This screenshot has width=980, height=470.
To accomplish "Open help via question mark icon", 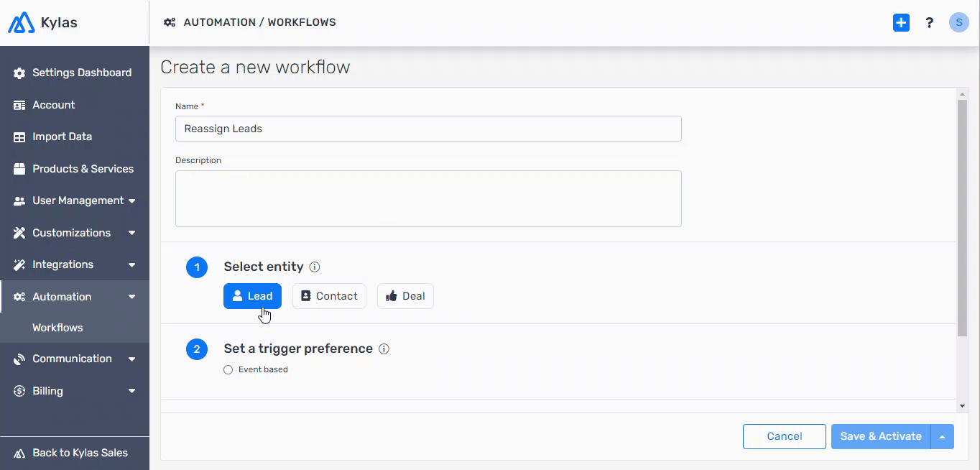I will (930, 23).
